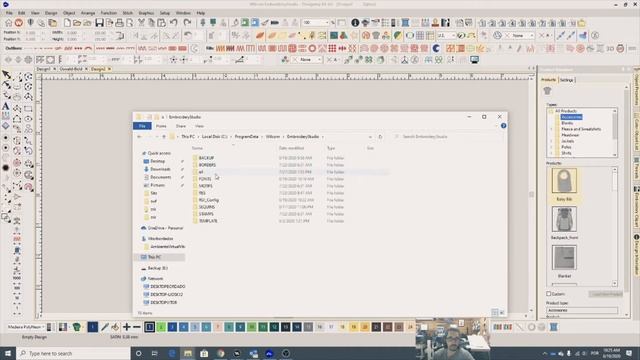
Task: Click the New blank design icon
Action: click(67, 22)
